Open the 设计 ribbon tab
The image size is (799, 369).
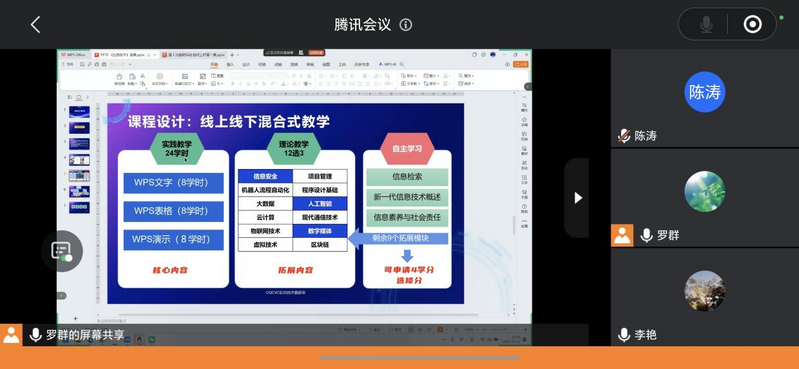tap(246, 65)
